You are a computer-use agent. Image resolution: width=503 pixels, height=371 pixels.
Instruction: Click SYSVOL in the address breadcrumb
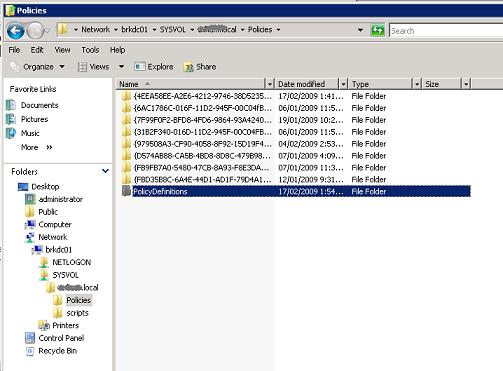(173, 30)
